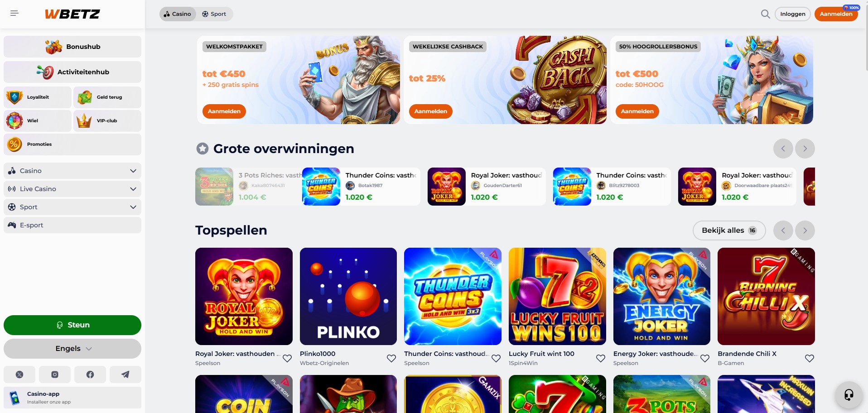The height and width of the screenshot is (413, 868).
Task: Expand the Casino sidebar section
Action: (72, 171)
